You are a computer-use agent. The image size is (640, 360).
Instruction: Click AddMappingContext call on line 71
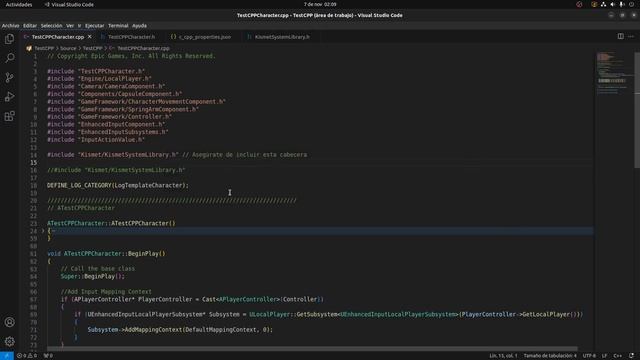coord(180,329)
